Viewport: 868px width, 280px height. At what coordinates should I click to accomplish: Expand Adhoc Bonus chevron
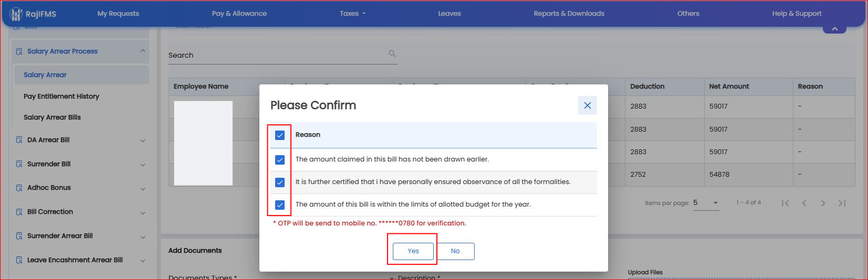point(143,188)
